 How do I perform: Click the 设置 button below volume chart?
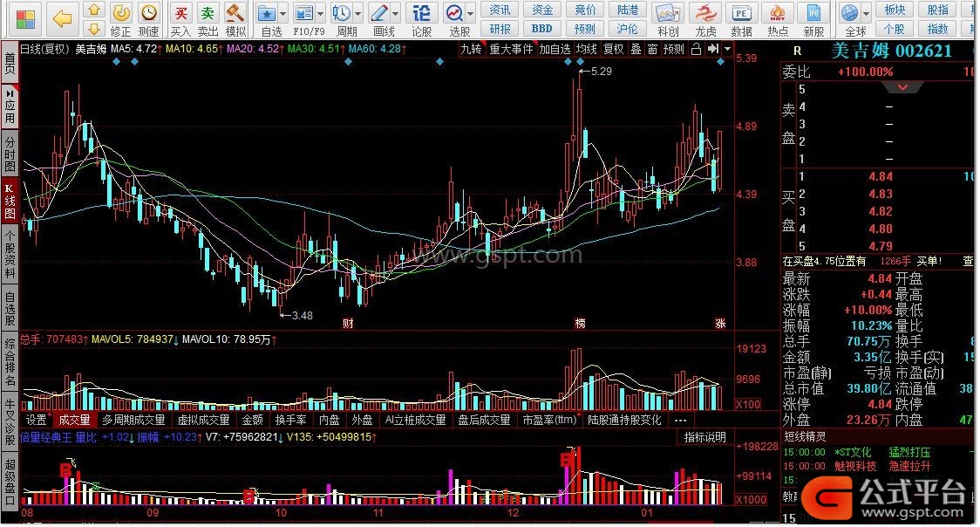(x=37, y=420)
